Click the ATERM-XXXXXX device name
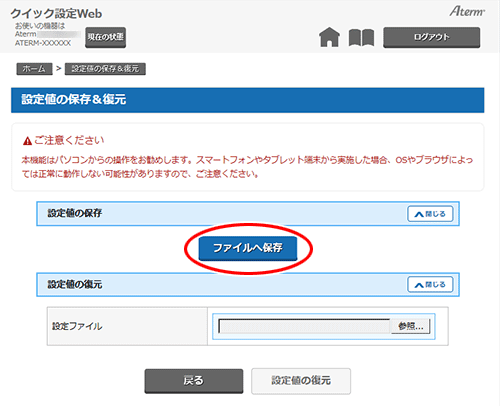This screenshot has height=406, width=500. [x=43, y=43]
